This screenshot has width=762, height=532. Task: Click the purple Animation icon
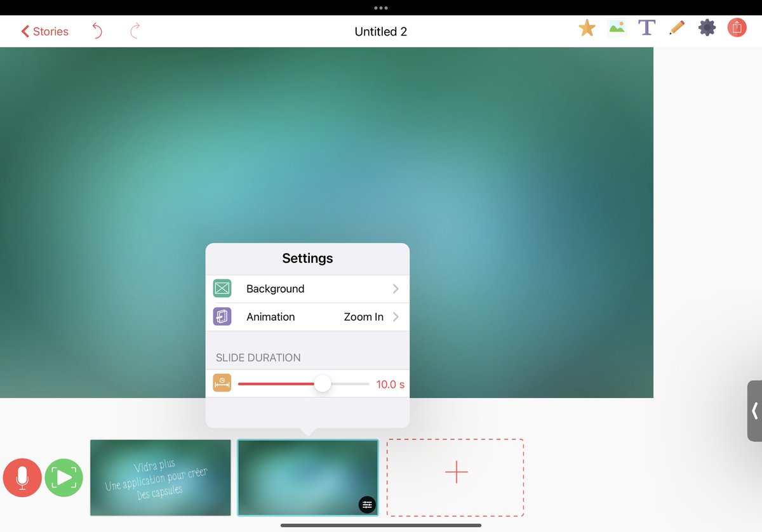222,317
